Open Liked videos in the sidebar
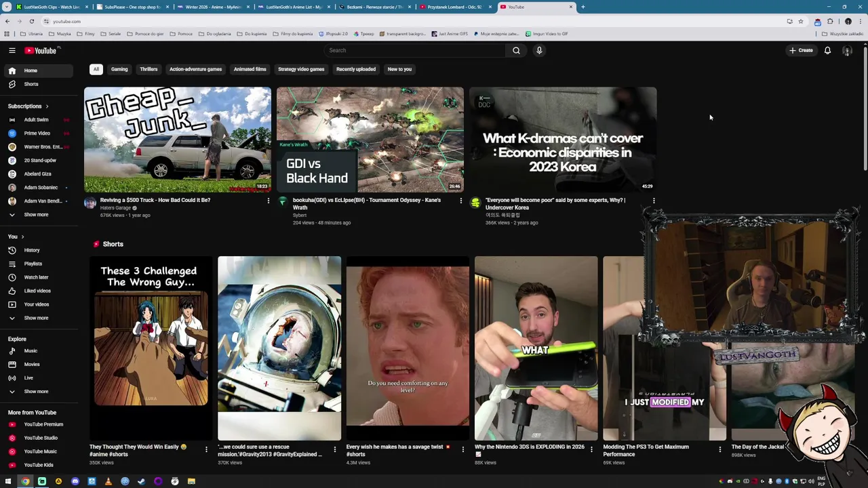Screen dimensions: 868x488 tap(39, 291)
